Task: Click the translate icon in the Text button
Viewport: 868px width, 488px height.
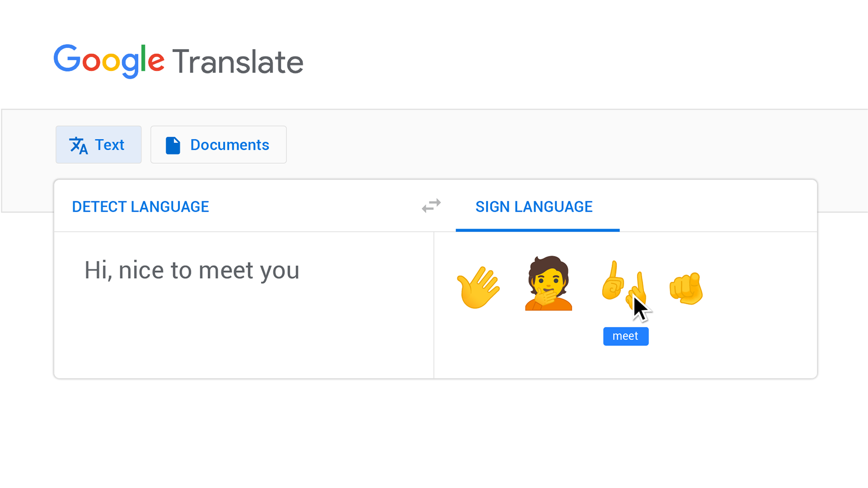Action: (78, 145)
